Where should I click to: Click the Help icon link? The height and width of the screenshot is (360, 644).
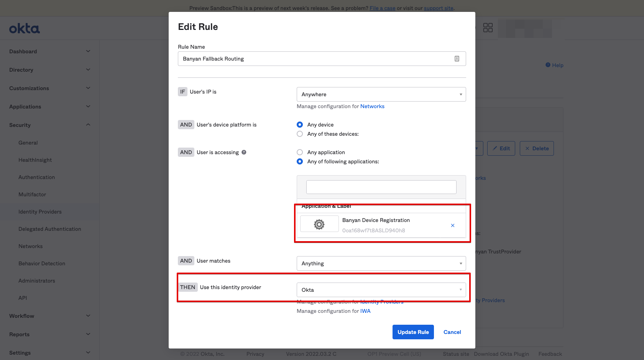point(554,65)
